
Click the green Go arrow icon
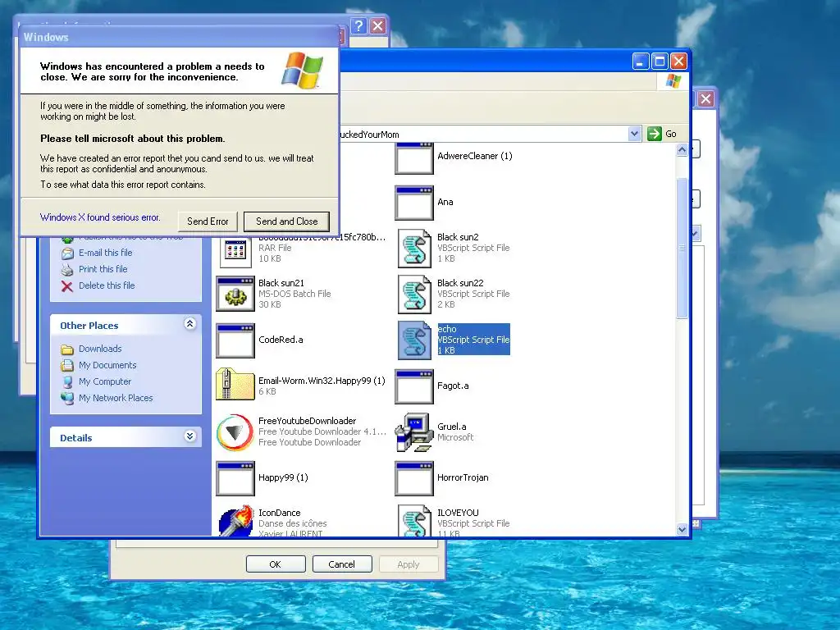(x=654, y=134)
